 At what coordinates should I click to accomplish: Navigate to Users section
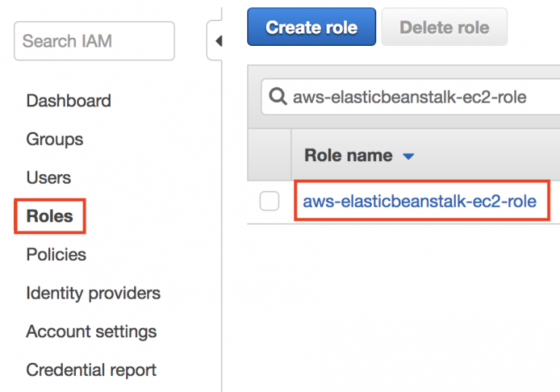point(49,178)
